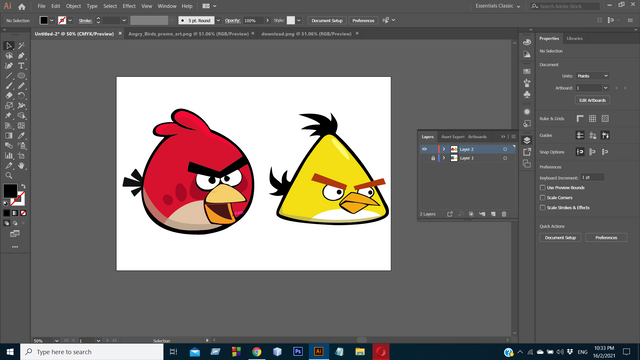Screen dimensions: 640x360
Task: Open the zoom level dropdown at 50%
Action: tap(56, 340)
